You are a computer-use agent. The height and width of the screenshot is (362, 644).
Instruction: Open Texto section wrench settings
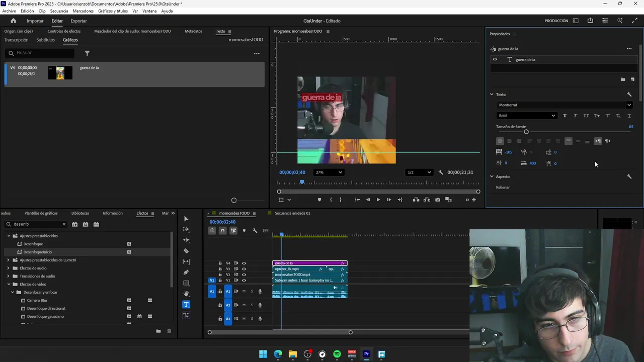click(629, 95)
